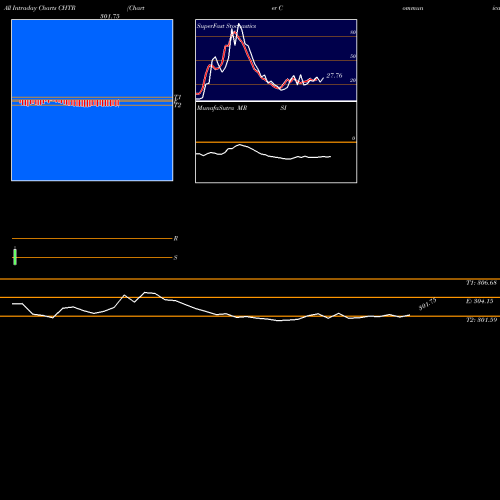Viewport: 500px width, 500px height.
Task: Select the "T1:" target value label
Action: [x=481, y=283]
